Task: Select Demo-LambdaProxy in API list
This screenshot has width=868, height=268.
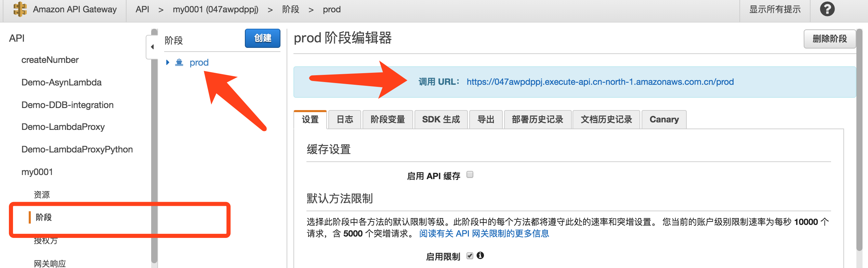Action: (x=63, y=127)
